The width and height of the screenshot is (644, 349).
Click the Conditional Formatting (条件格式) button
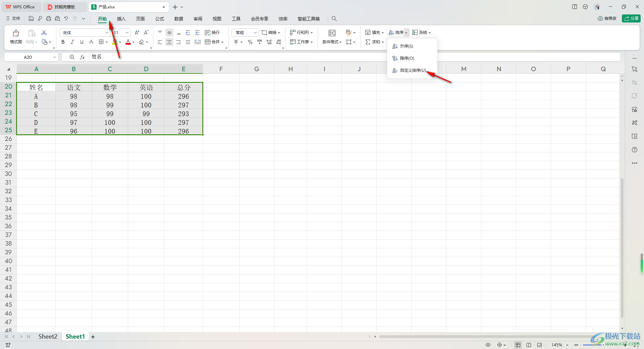[x=332, y=37]
